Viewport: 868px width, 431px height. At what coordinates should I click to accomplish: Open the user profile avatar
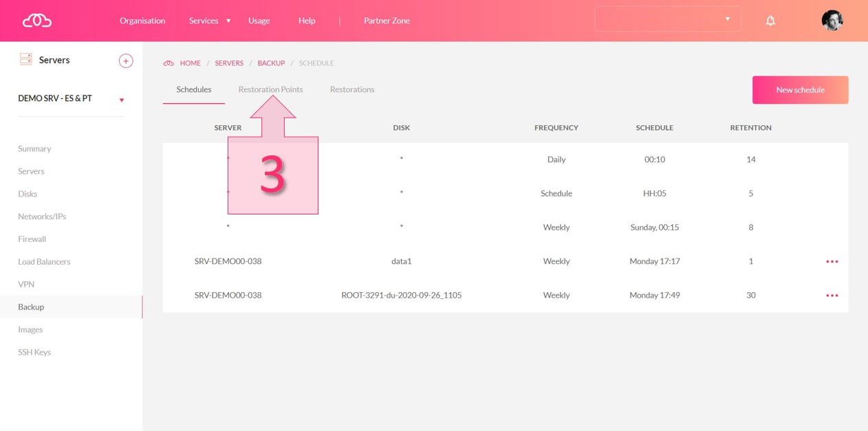click(x=832, y=21)
